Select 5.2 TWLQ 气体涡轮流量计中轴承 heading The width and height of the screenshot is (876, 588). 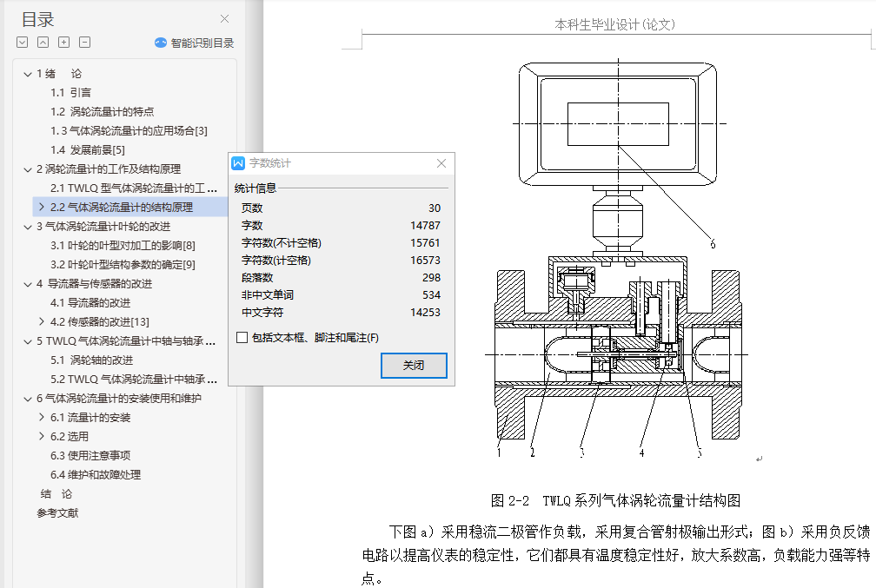pos(134,380)
